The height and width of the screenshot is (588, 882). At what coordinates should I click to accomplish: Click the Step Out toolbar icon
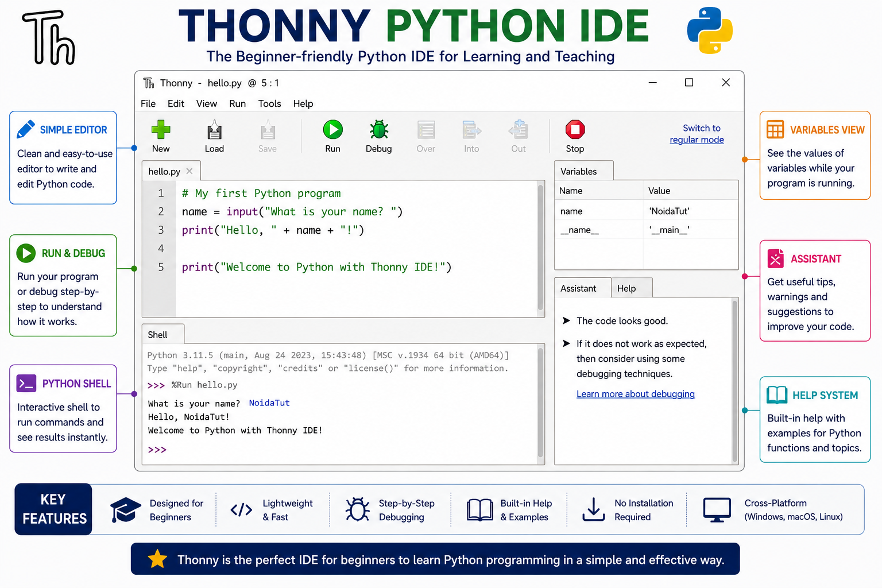click(x=518, y=130)
